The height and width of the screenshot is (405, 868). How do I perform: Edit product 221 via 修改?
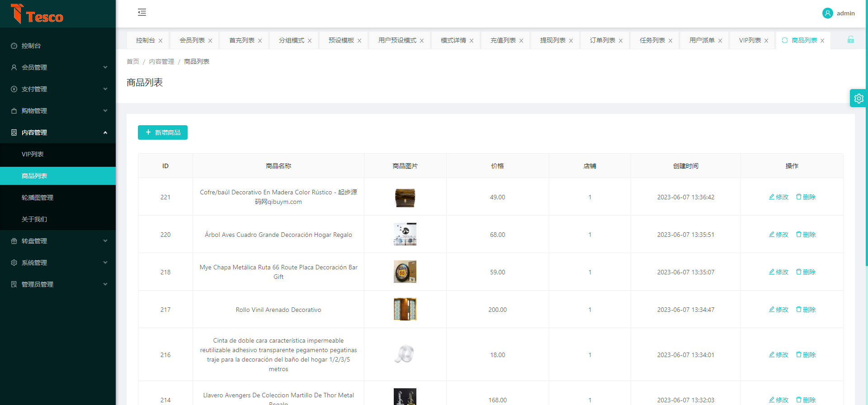(x=778, y=197)
